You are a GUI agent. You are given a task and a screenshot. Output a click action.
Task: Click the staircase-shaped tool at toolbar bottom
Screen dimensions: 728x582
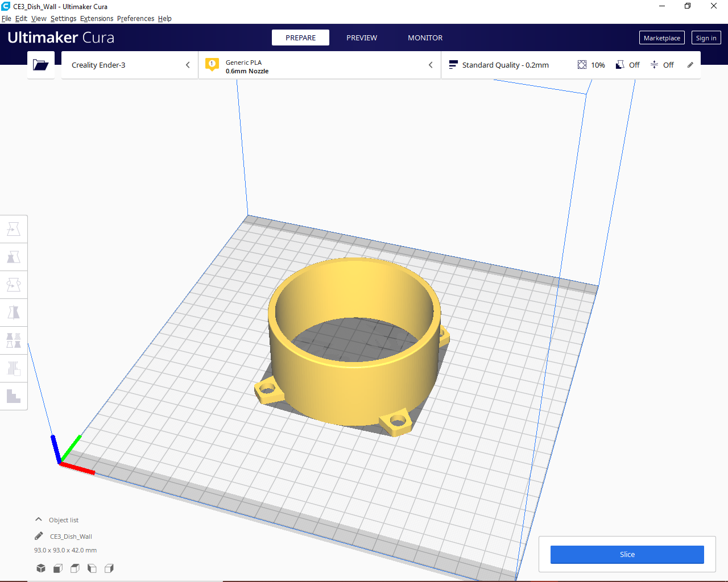(14, 396)
